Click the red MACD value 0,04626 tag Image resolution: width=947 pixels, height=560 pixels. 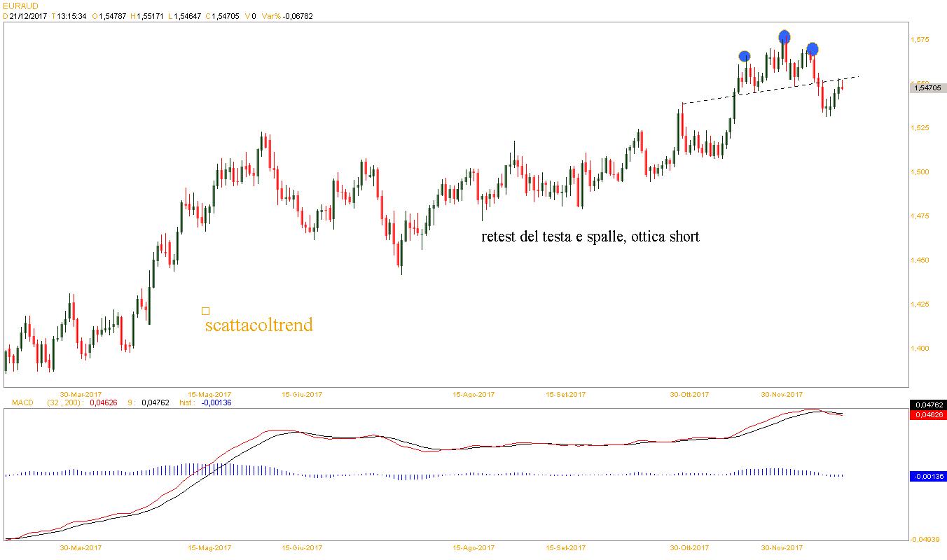point(928,414)
